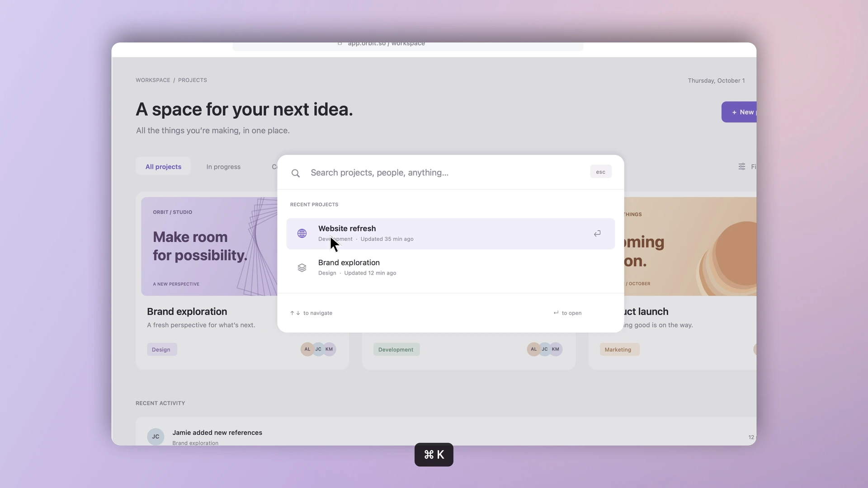Click the Development tag on the middle card
The width and height of the screenshot is (868, 488).
(x=396, y=350)
